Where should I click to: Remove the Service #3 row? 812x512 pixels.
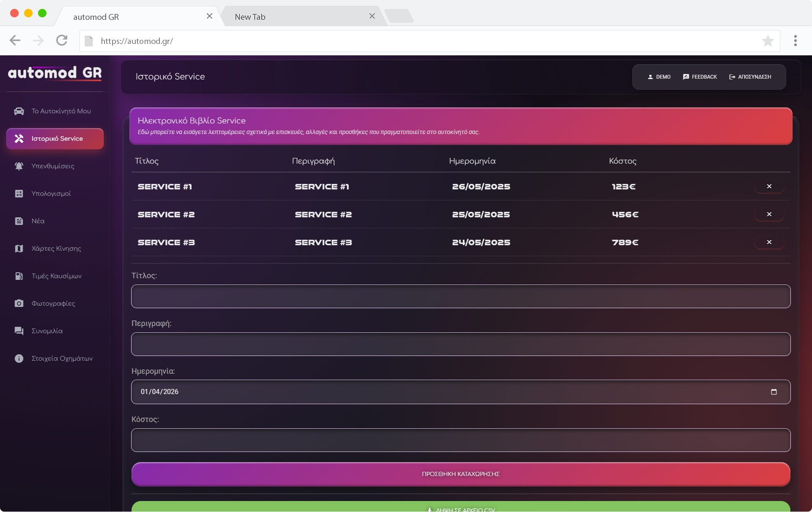click(x=769, y=242)
